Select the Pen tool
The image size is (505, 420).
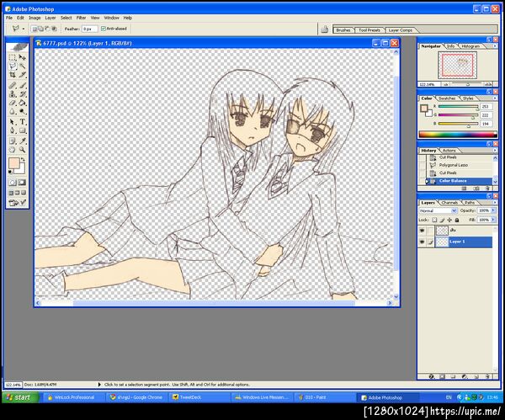click(13, 130)
